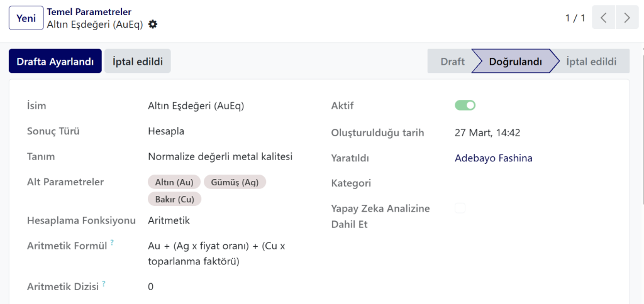Toggle the Aktif switch off
Screen dimensions: 644x304
465,106
